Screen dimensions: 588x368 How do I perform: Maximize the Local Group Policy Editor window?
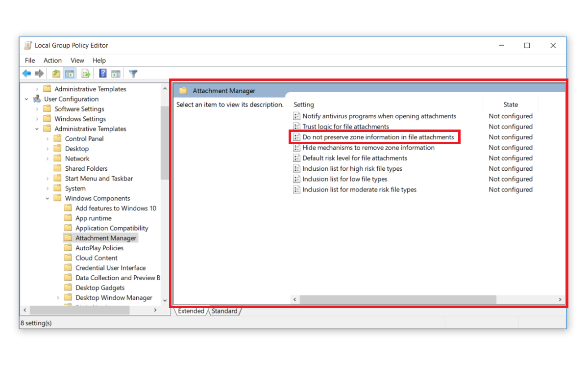coord(527,46)
